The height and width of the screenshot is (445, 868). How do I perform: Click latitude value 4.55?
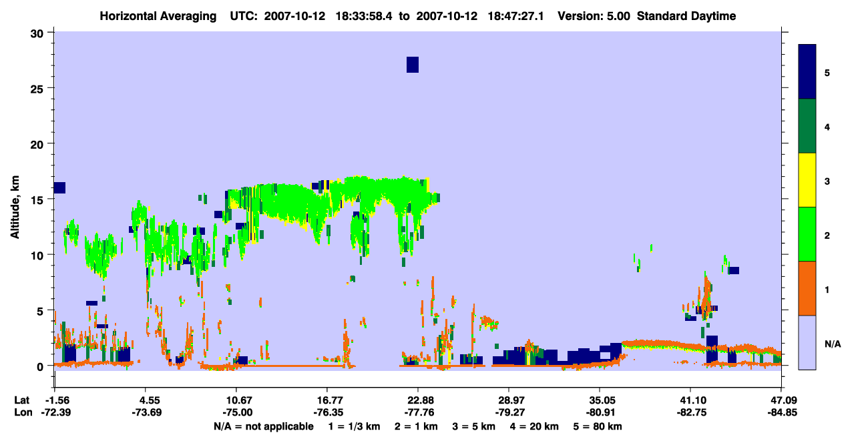[146, 400]
